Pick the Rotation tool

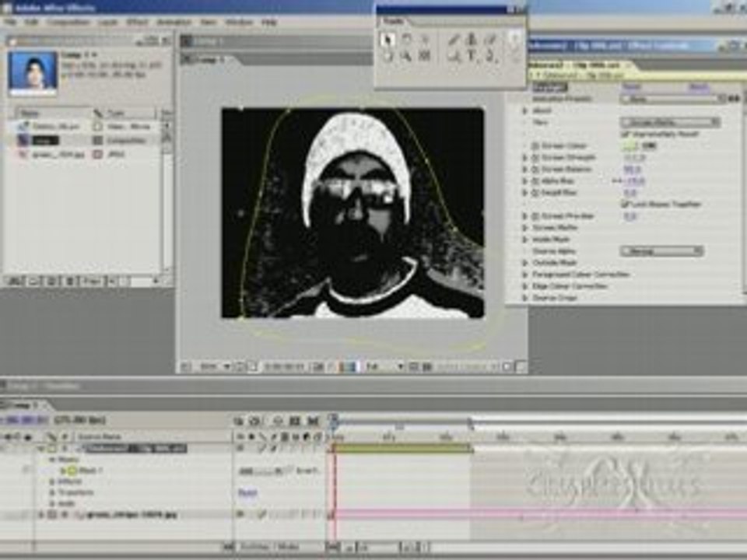pos(405,40)
